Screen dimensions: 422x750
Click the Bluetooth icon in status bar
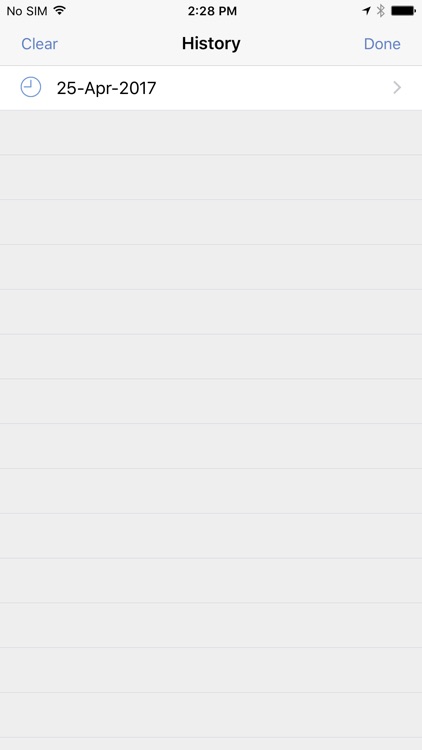[x=381, y=11]
